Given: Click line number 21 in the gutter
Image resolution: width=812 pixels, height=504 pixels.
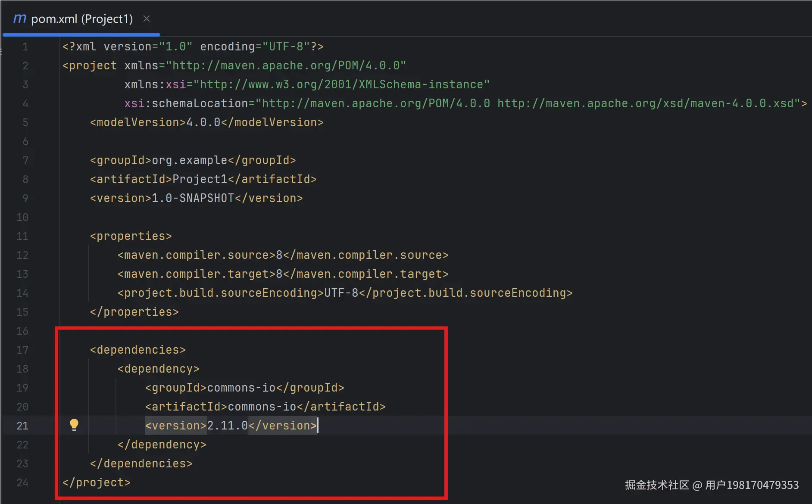Looking at the screenshot, I should [22, 426].
